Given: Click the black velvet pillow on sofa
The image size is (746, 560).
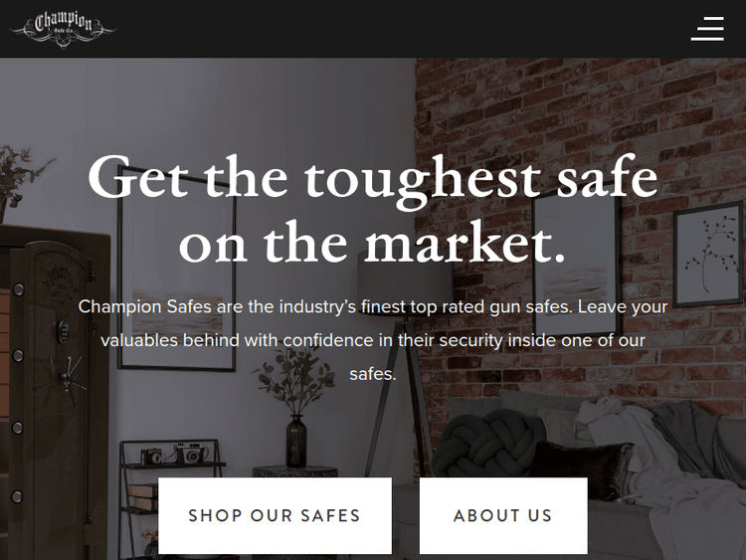Looking at the screenshot, I should [x=584, y=469].
